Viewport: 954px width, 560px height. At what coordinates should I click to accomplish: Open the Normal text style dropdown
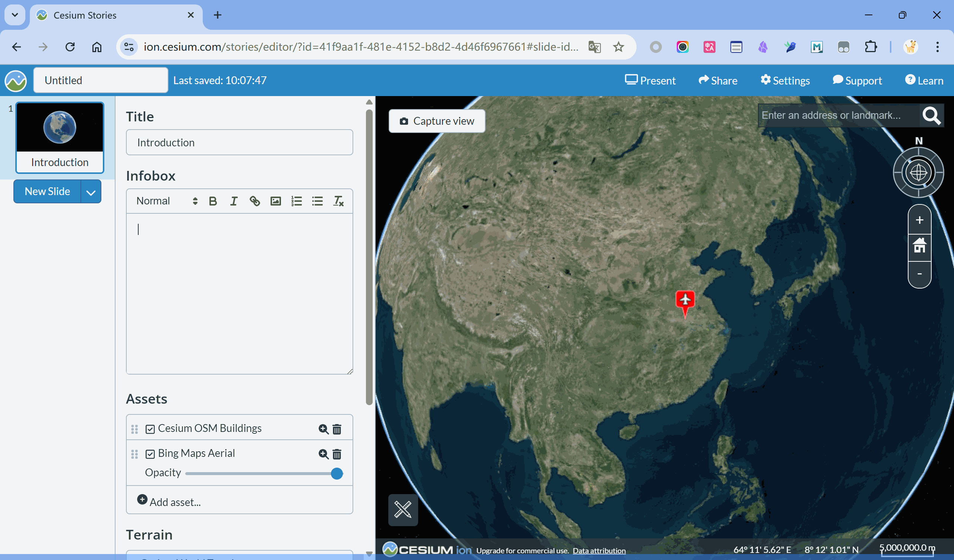167,201
